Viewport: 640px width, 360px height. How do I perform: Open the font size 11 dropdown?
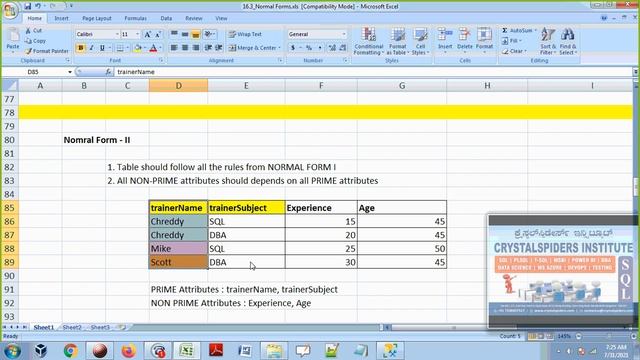tap(138, 34)
